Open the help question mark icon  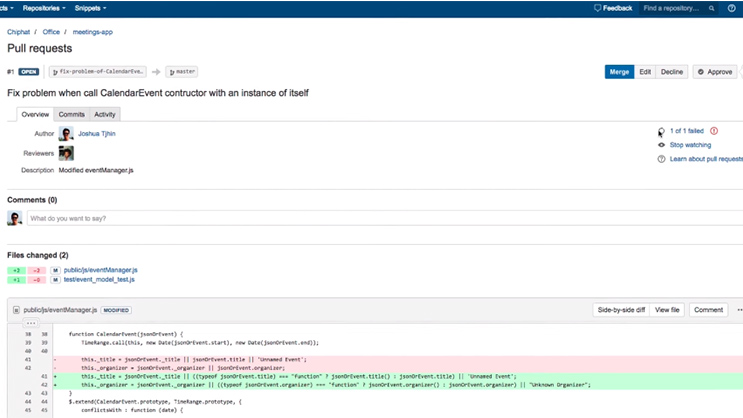click(732, 8)
